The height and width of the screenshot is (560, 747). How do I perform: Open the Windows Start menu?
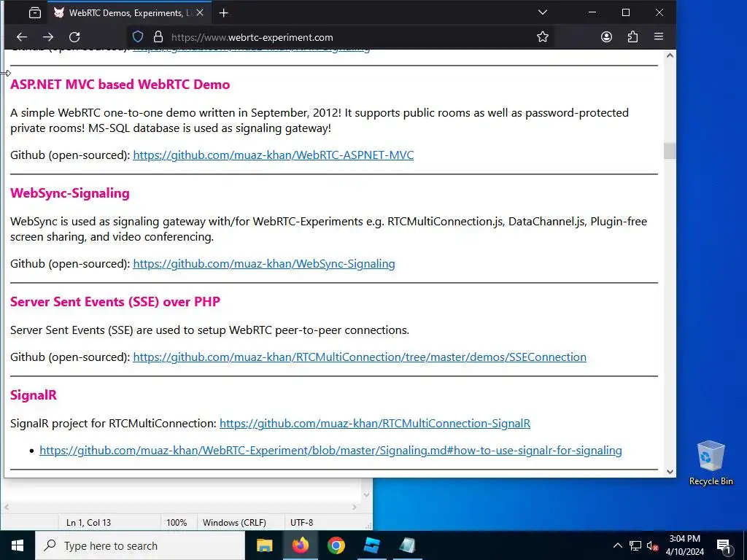[x=18, y=545]
